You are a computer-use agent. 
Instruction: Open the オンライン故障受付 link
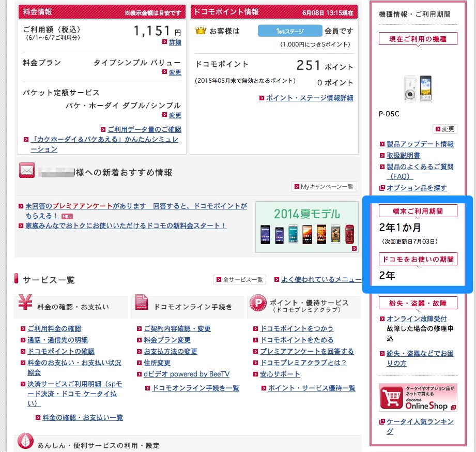pyautogui.click(x=417, y=319)
